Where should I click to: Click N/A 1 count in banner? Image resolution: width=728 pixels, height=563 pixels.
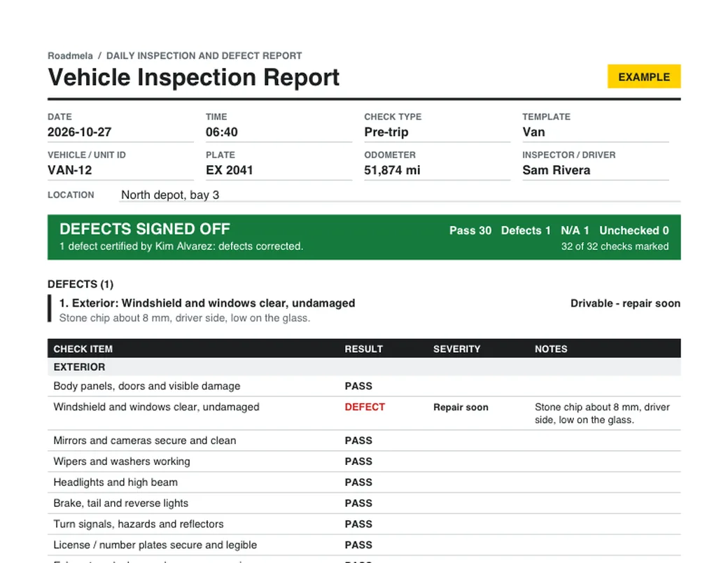click(x=575, y=230)
